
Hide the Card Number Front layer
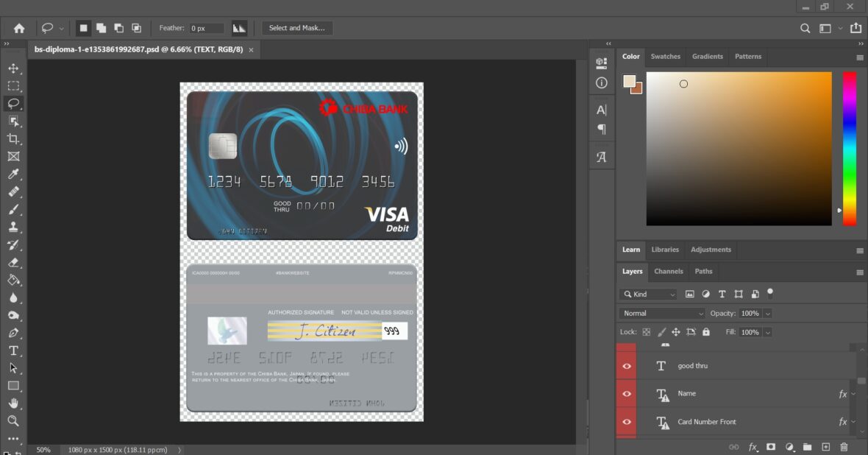tap(627, 422)
